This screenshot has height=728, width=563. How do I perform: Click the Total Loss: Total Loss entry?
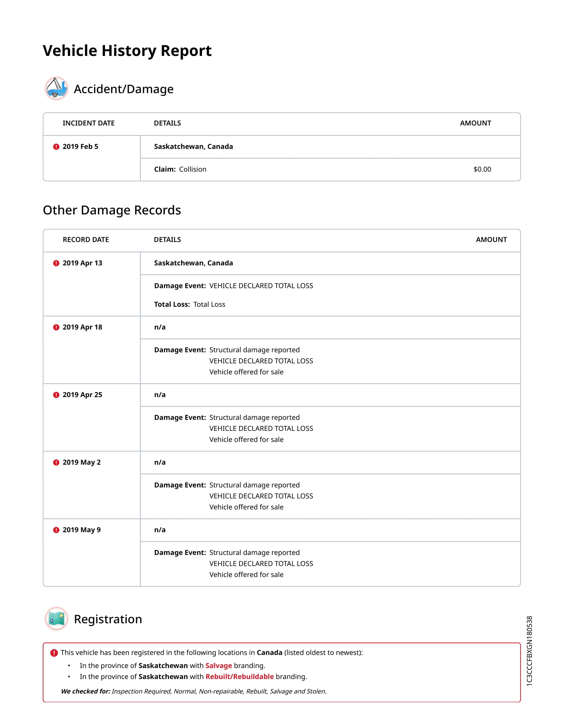(x=189, y=304)
